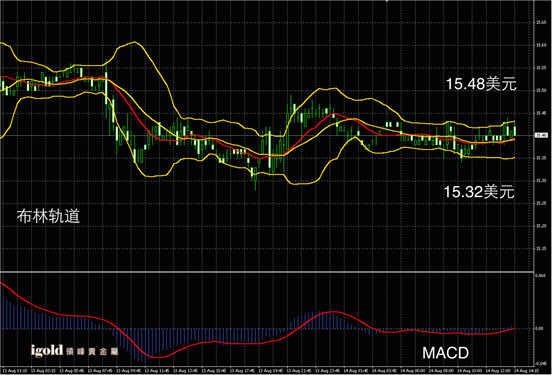Viewport: 552px width, 375px height.
Task: Click the 15.32美元 support label
Action: click(x=479, y=192)
